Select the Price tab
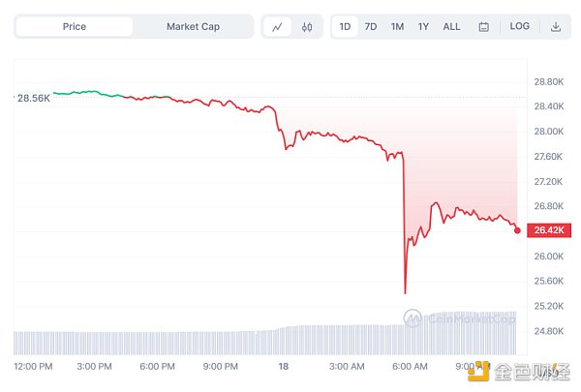The height and width of the screenshot is (392, 581). pos(75,26)
